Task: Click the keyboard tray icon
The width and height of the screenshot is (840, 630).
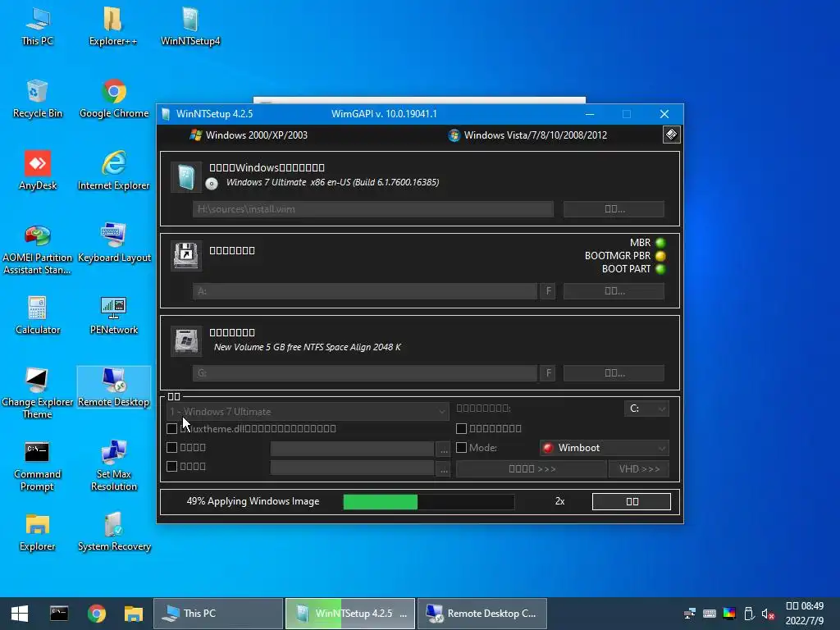Action: 710,614
